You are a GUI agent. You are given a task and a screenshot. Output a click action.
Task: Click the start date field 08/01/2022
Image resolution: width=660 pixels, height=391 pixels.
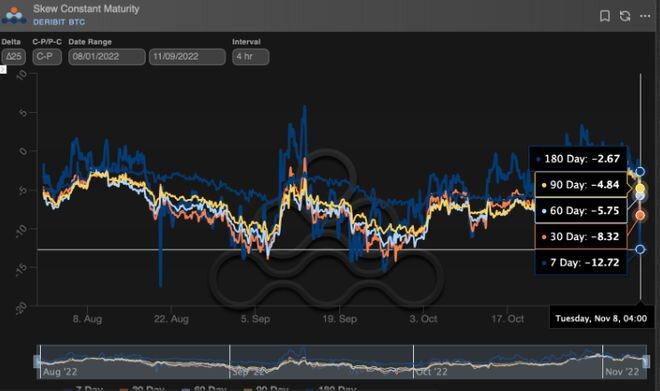click(x=107, y=56)
